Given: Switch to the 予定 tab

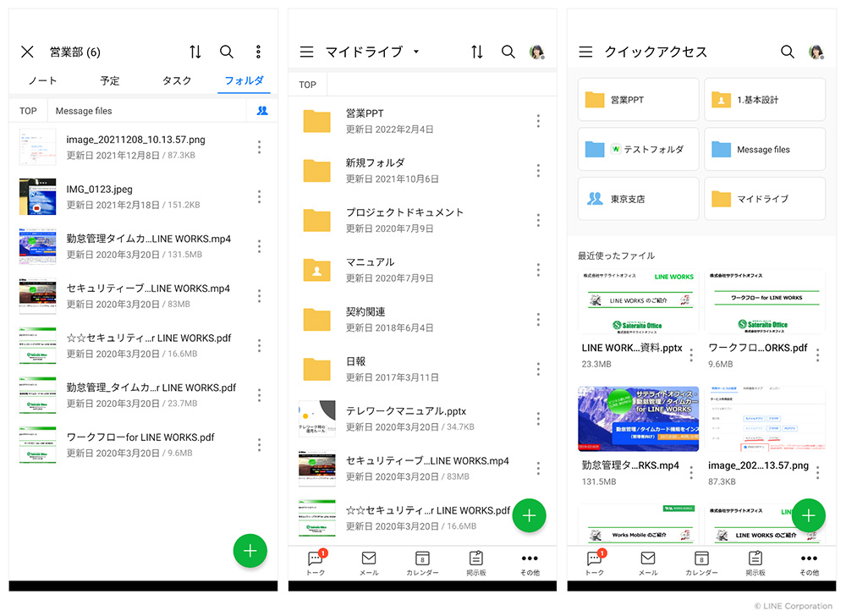Looking at the screenshot, I should click(109, 80).
